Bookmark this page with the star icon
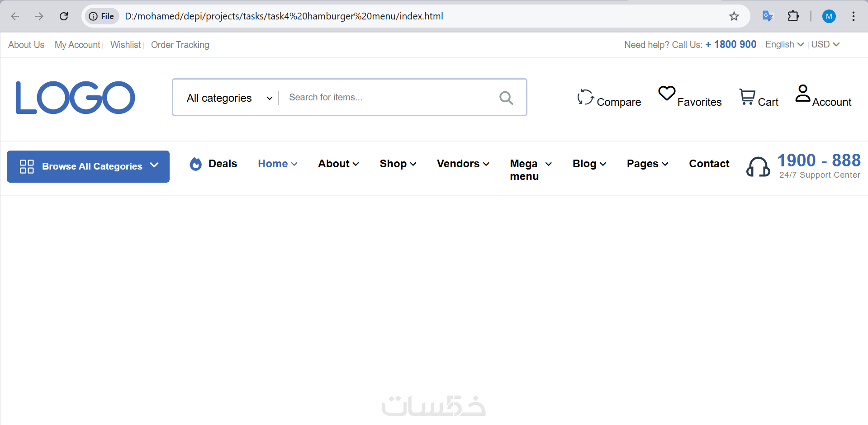The width and height of the screenshot is (868, 425). [734, 16]
